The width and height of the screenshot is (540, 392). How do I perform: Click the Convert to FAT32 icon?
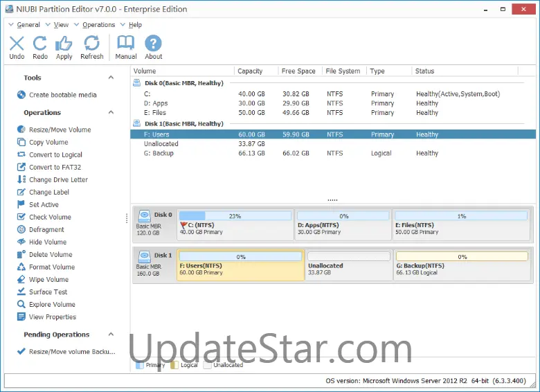tap(21, 167)
